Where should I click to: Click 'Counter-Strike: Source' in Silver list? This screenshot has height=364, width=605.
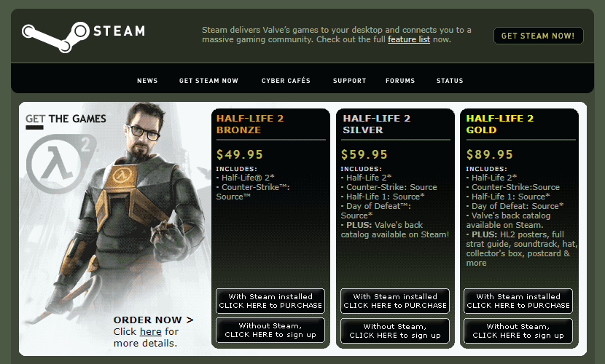[x=389, y=187]
